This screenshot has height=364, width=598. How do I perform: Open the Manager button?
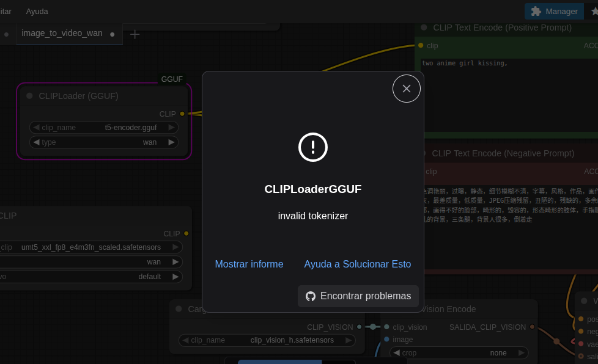[x=554, y=12]
